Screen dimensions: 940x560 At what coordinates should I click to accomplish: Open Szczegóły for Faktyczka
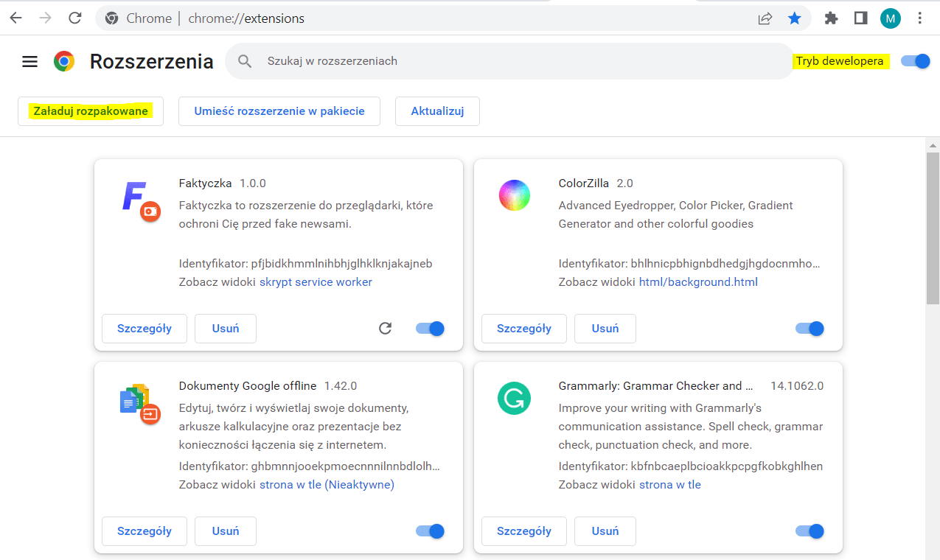pos(145,329)
